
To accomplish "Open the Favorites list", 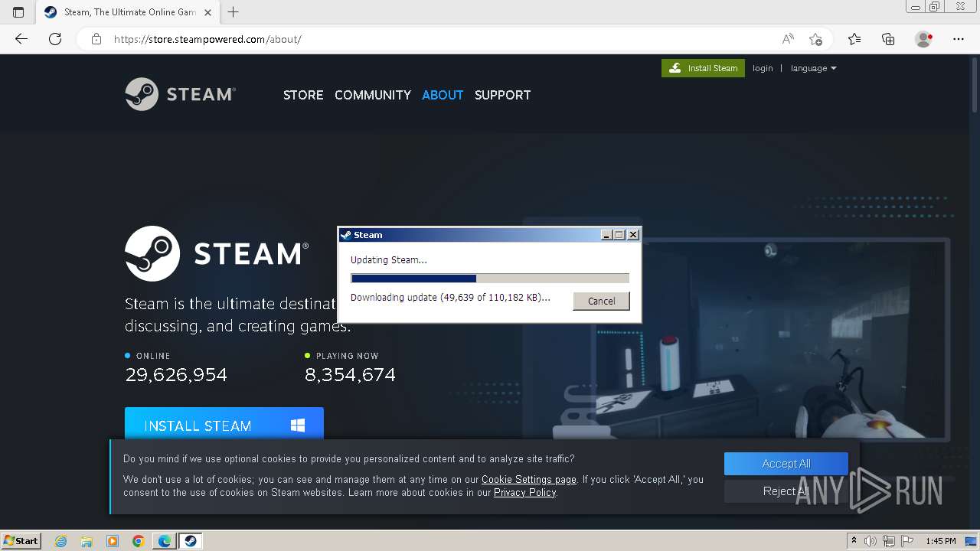I will pyautogui.click(x=854, y=39).
